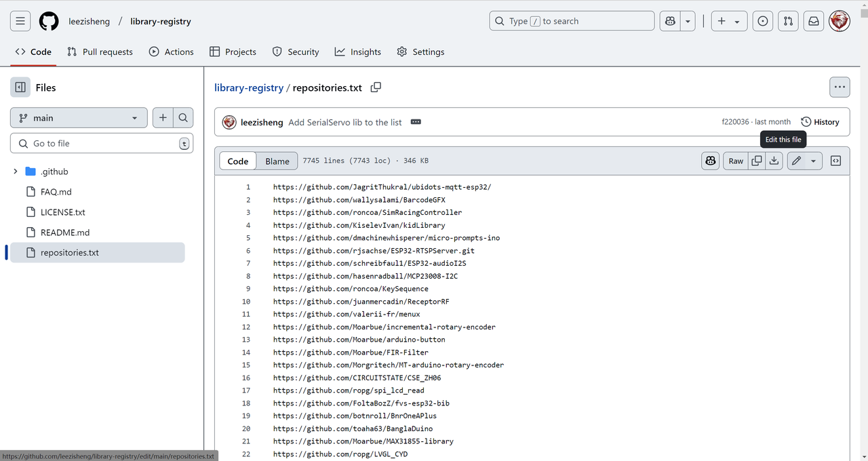Open the GitHub homepage logo

tap(49, 21)
